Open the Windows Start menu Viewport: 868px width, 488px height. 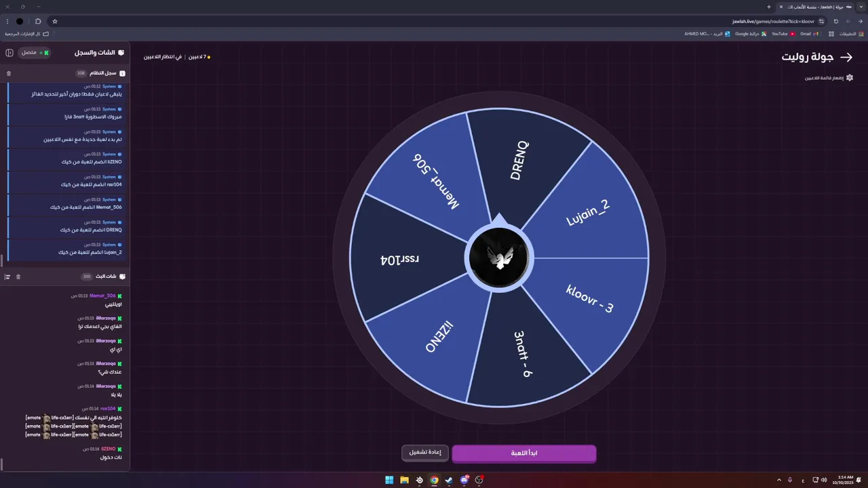(389, 480)
